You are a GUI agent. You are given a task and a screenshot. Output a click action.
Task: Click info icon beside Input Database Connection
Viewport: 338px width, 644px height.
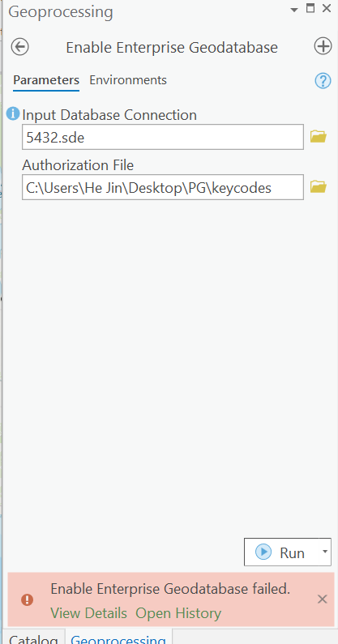(13, 113)
